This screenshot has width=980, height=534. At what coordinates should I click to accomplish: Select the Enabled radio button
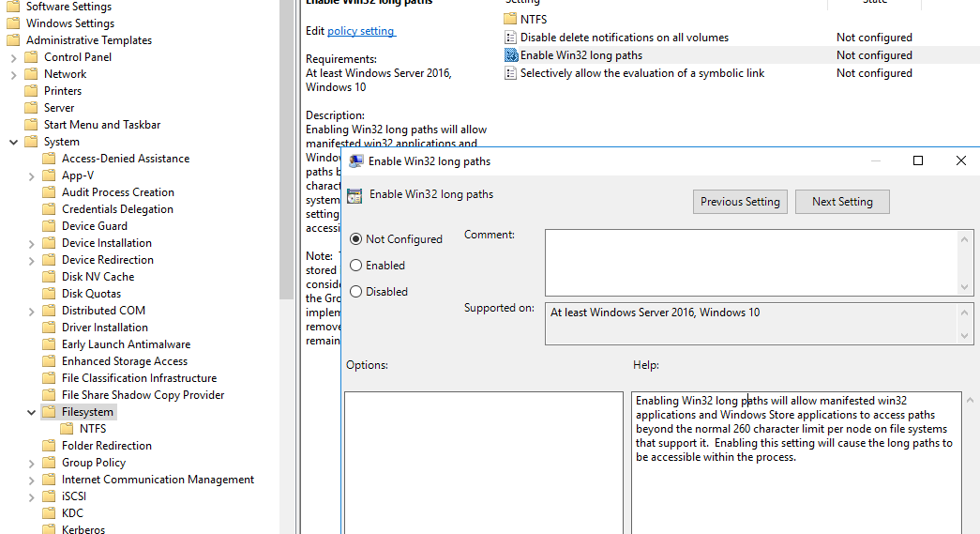tap(355, 266)
